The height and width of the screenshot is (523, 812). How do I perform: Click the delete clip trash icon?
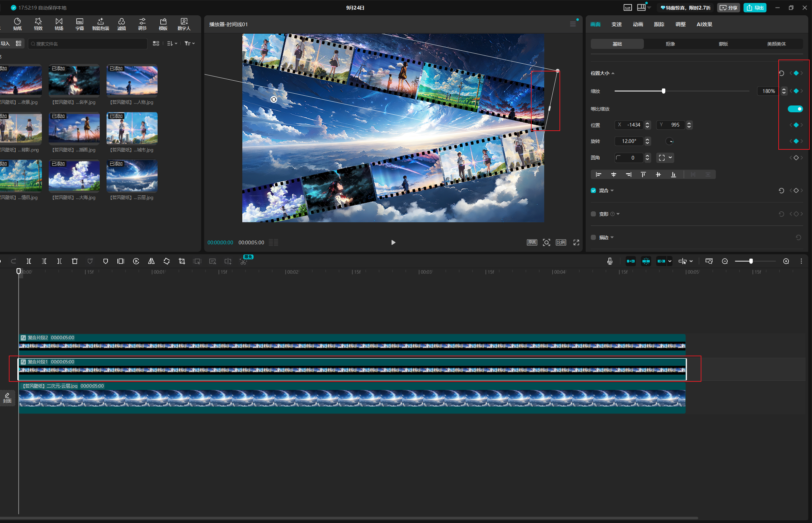coord(75,261)
